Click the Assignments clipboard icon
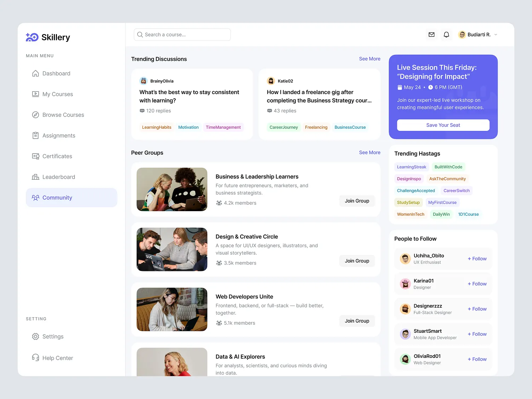 point(35,135)
